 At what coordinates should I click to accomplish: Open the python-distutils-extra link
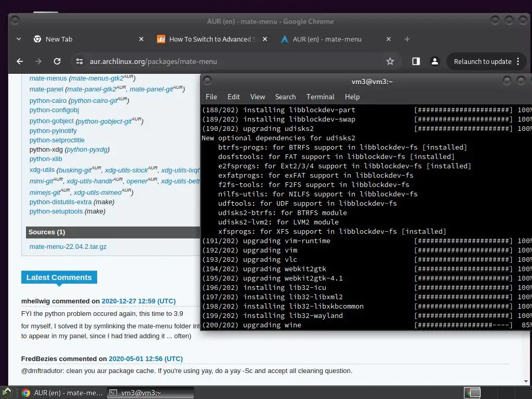point(60,202)
